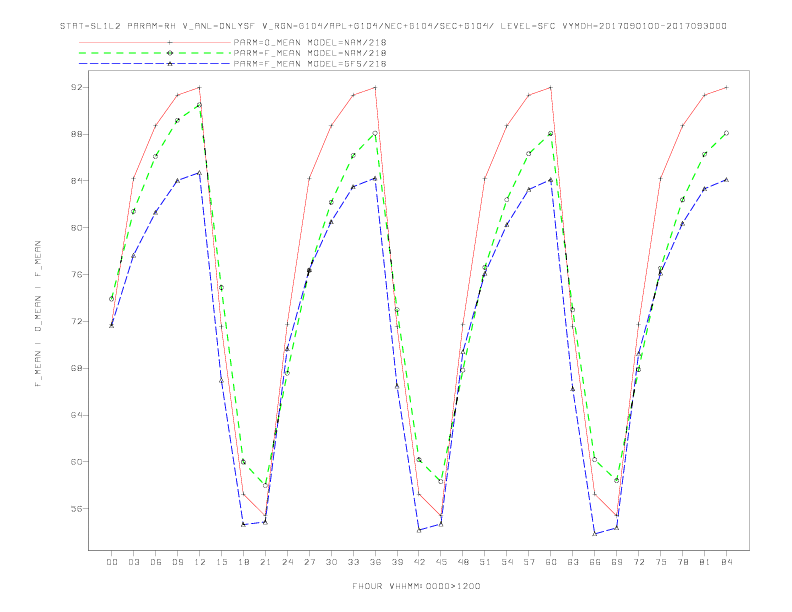The image size is (792, 612).
Task: Click x-axis tick label 39
Action: [x=397, y=562]
